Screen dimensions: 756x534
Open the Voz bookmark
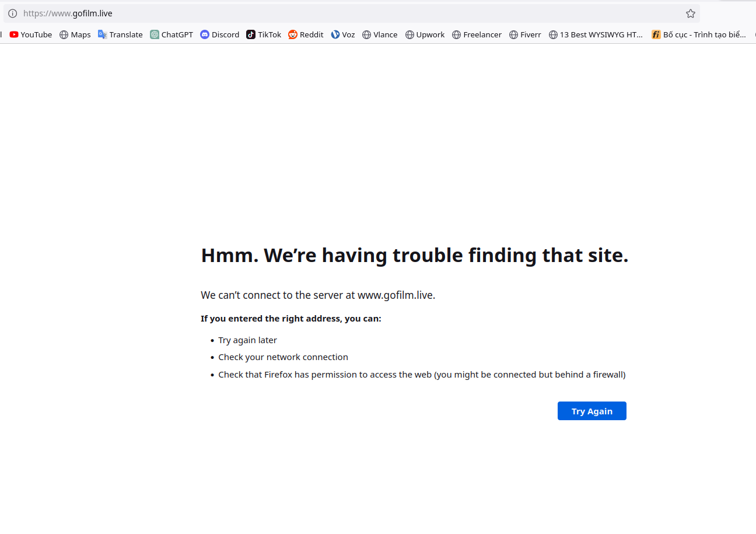[x=343, y=34]
